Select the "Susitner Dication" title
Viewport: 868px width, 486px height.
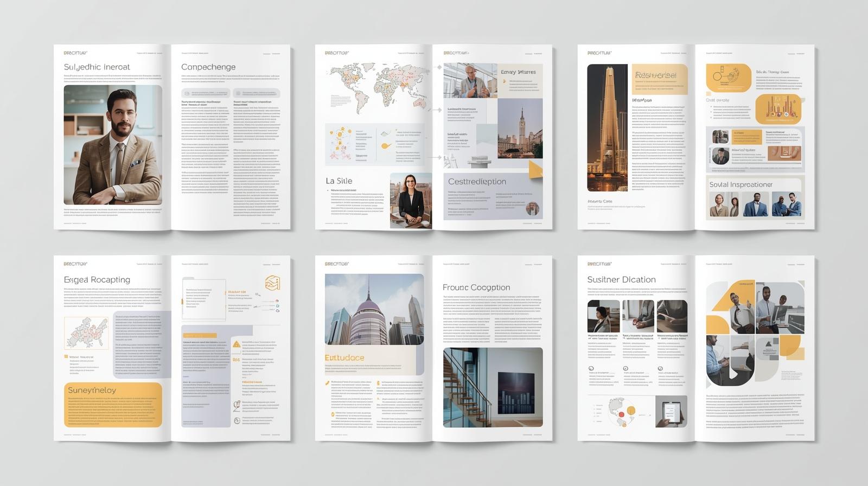coord(621,279)
